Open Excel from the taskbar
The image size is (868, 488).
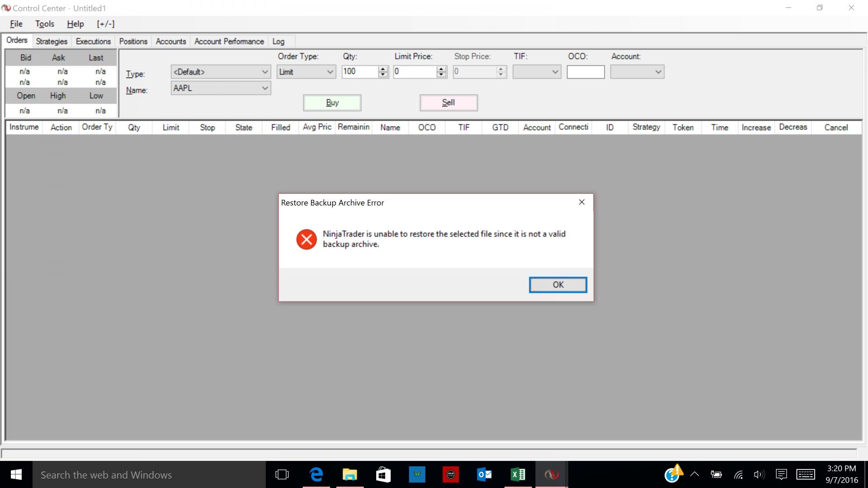(x=518, y=474)
